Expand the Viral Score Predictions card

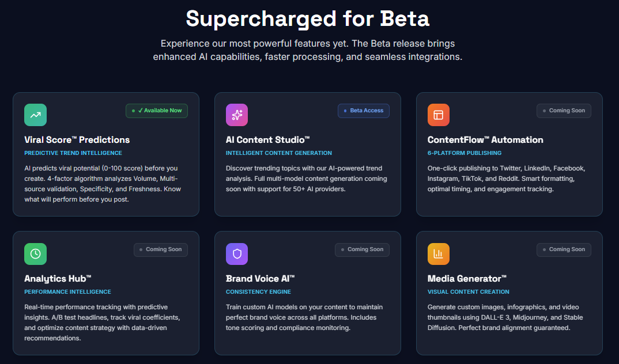pyautogui.click(x=106, y=154)
